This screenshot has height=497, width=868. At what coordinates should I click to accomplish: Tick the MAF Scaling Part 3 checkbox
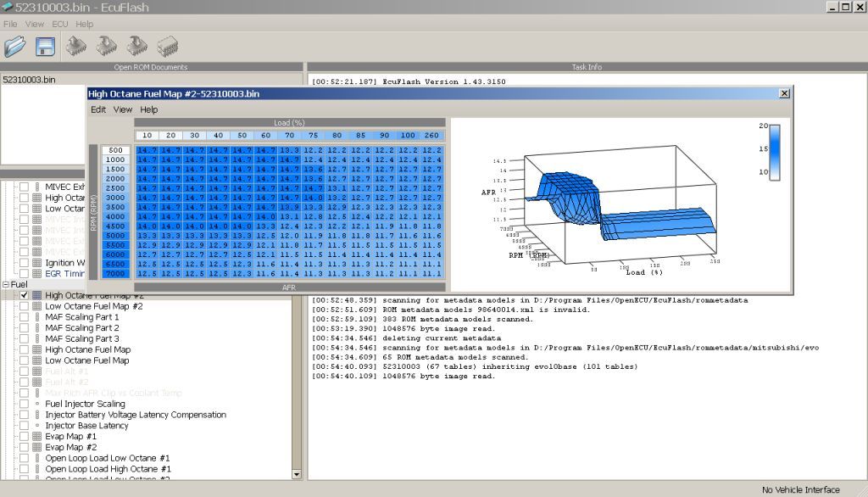tap(24, 338)
